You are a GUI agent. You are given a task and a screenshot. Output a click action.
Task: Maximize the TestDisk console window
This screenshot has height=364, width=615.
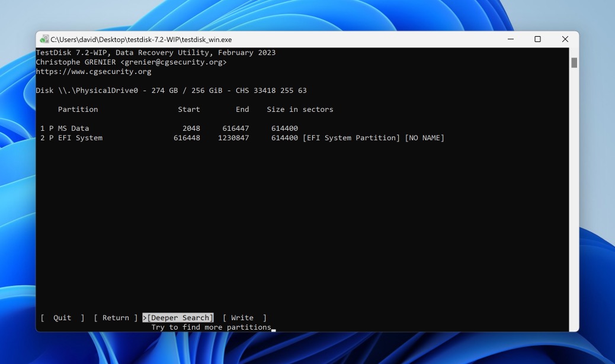tap(537, 39)
